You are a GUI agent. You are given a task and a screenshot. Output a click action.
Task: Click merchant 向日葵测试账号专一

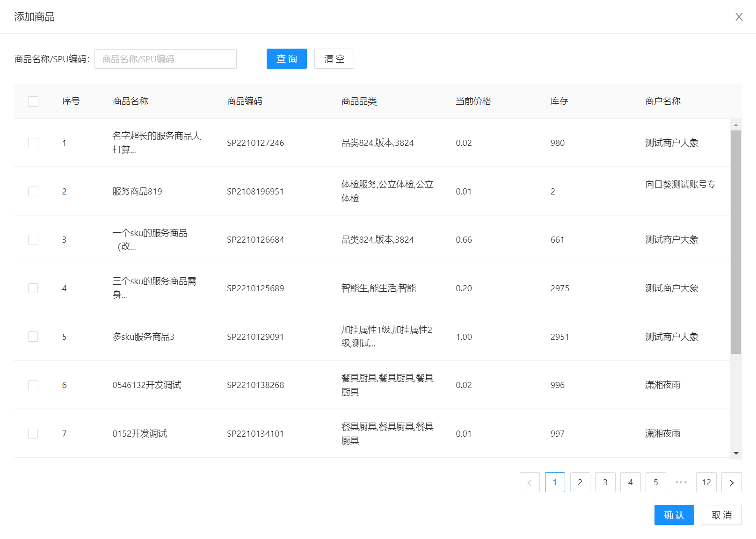point(681,191)
